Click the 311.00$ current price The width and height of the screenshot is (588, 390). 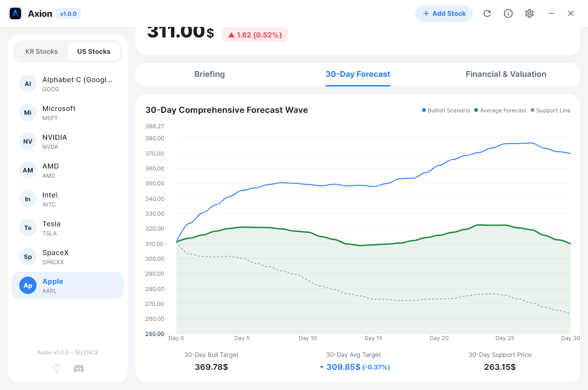(181, 32)
